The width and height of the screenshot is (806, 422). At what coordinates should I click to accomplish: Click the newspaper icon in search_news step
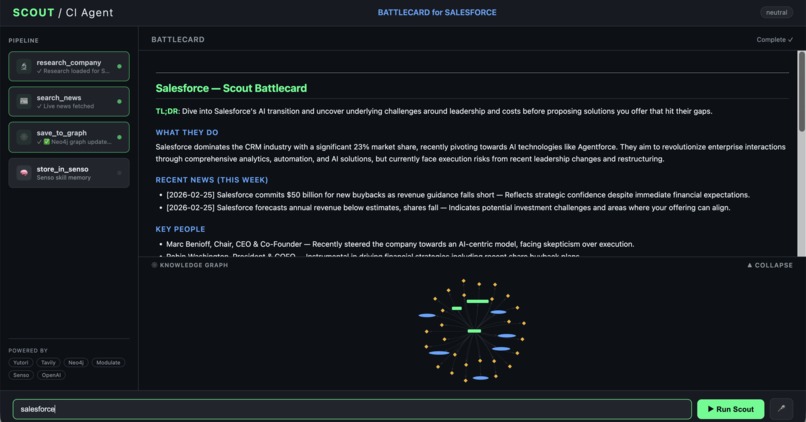coord(24,101)
